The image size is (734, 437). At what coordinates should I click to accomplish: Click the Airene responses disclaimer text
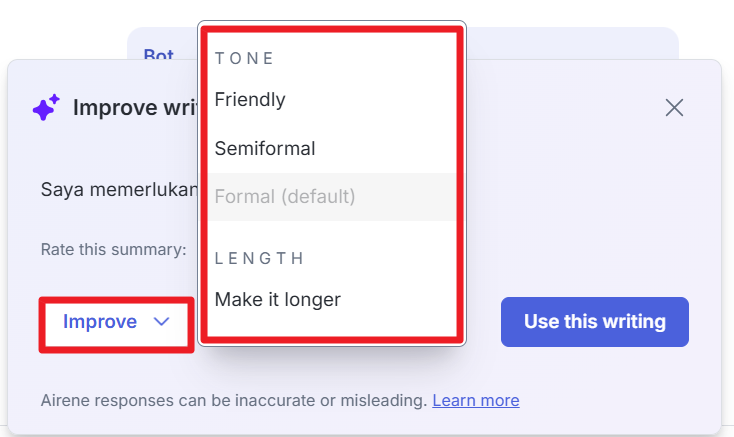coord(234,401)
